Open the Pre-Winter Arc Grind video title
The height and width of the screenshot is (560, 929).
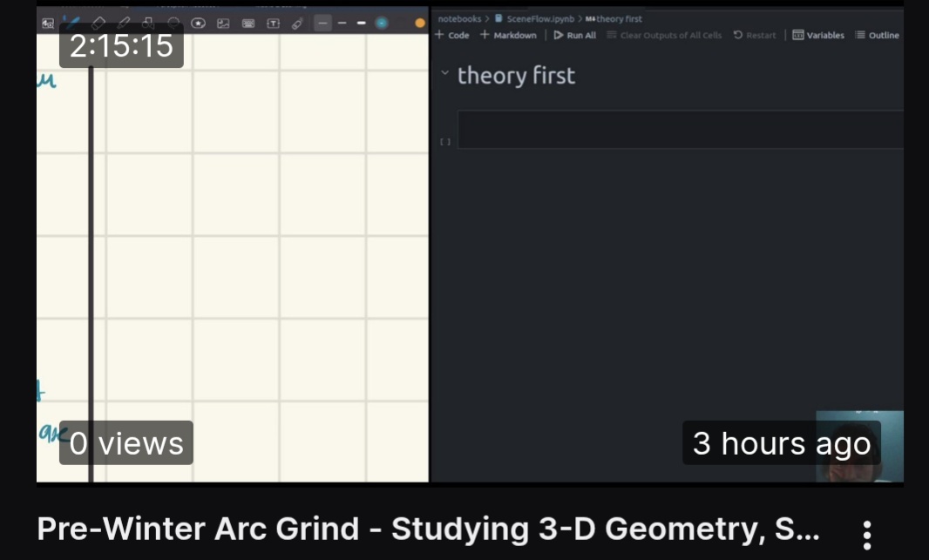(428, 529)
